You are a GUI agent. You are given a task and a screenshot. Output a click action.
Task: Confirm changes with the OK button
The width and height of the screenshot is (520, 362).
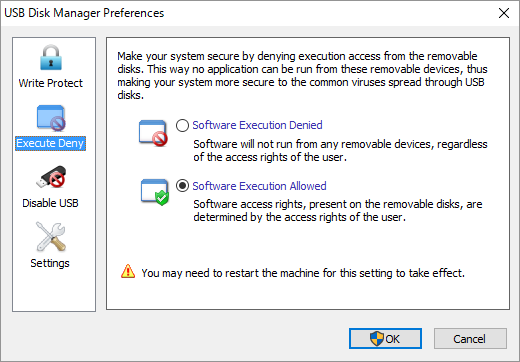tap(385, 339)
